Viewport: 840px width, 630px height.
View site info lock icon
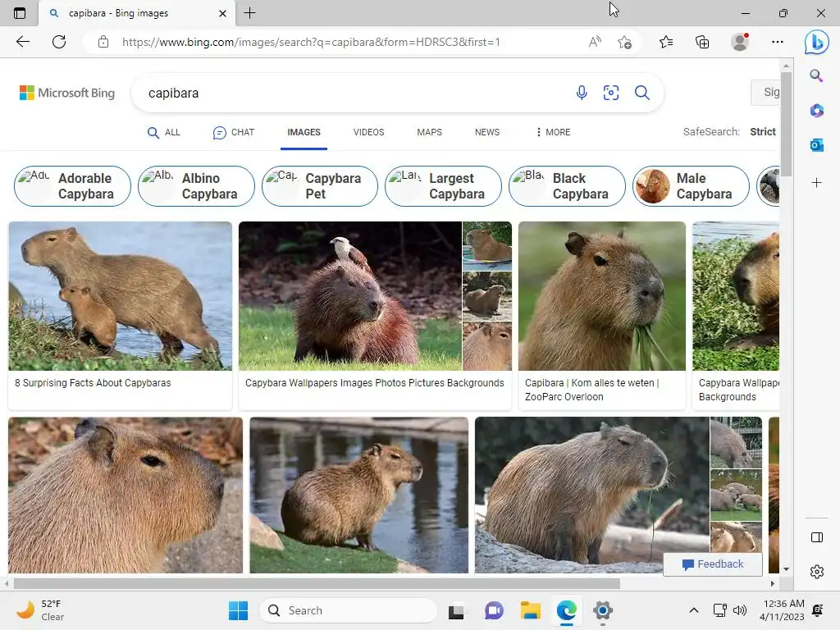point(103,42)
